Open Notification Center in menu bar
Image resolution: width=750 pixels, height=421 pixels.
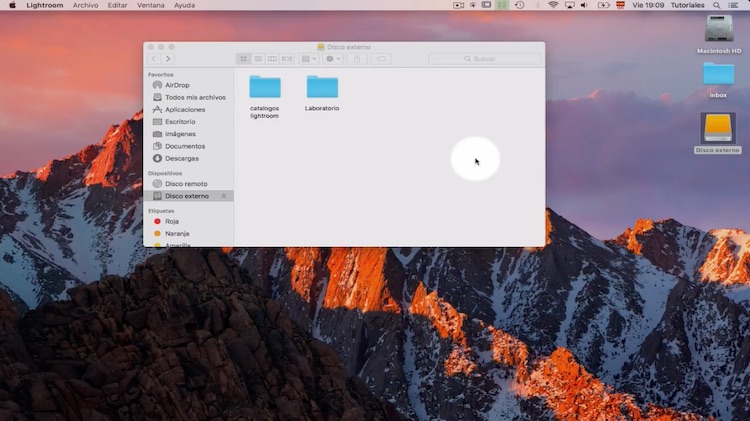coord(733,5)
